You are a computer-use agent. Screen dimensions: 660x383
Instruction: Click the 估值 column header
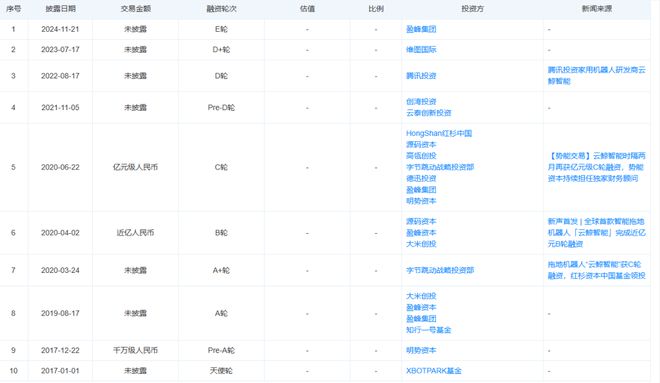pos(307,8)
